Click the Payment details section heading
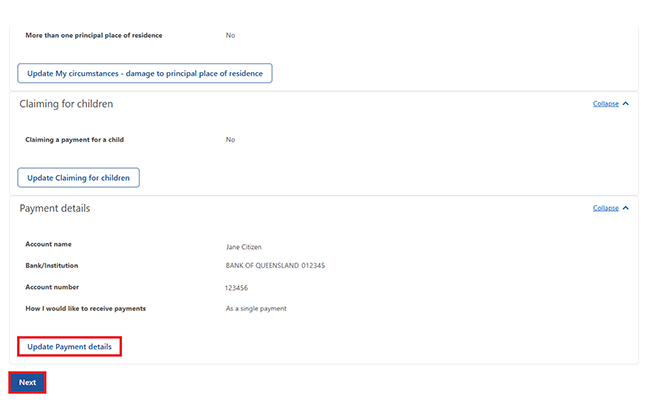The height and width of the screenshot is (403, 650). (55, 208)
